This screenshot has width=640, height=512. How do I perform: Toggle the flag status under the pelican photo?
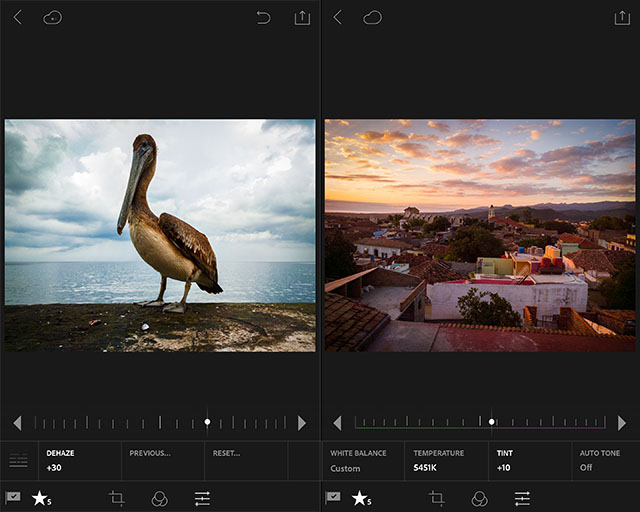13,497
